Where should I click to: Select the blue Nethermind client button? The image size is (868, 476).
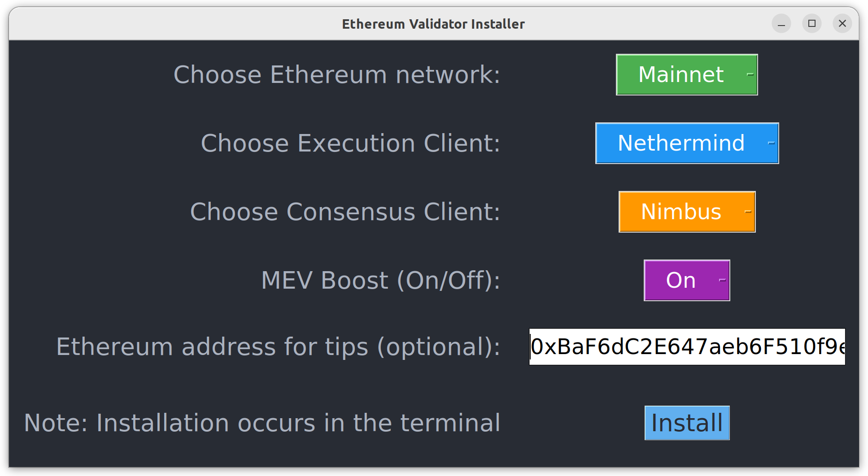680,143
